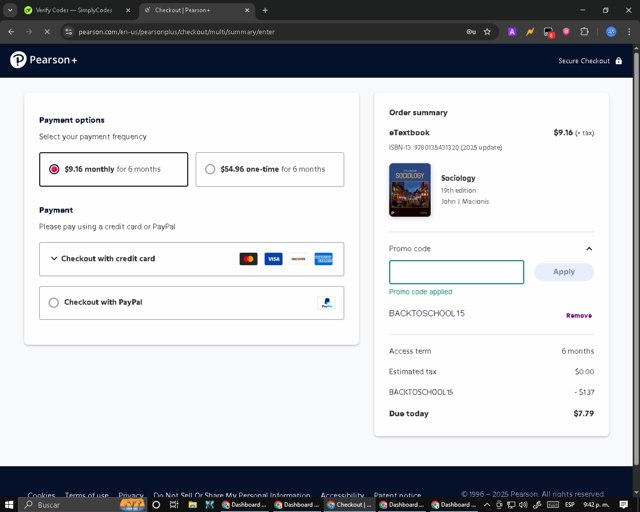Click the Discover card logo icon
The height and width of the screenshot is (512, 640).
298,259
